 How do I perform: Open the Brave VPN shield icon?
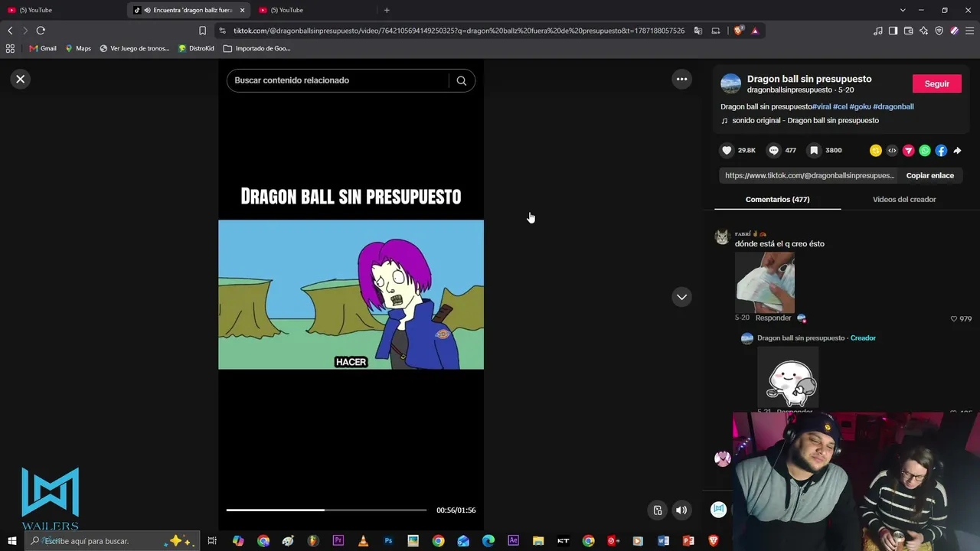939,31
